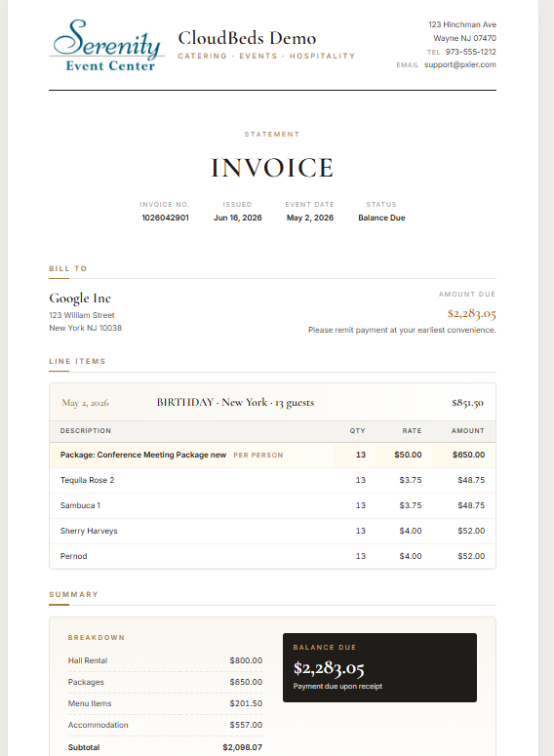Screen dimensions: 554x756
Task: Click the SUMMARY section heading
Action: (x=74, y=594)
